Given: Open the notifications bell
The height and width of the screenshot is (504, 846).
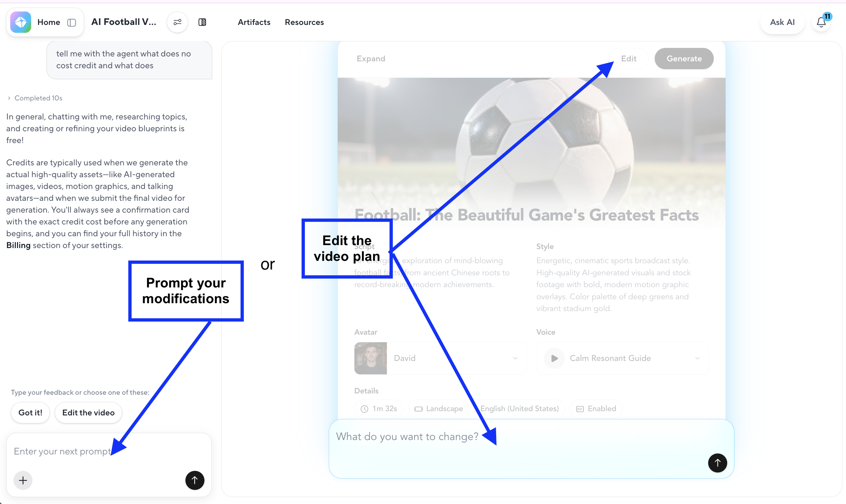Looking at the screenshot, I should 821,22.
